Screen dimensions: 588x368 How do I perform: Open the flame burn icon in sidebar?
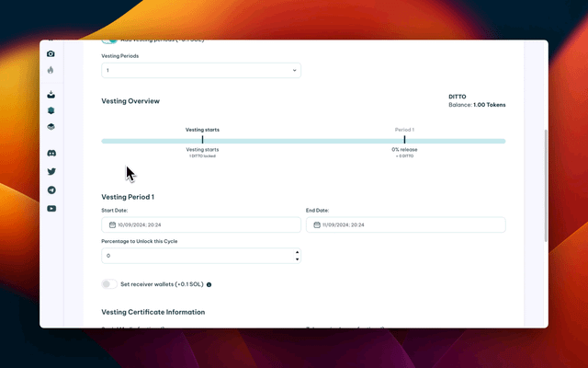51,70
